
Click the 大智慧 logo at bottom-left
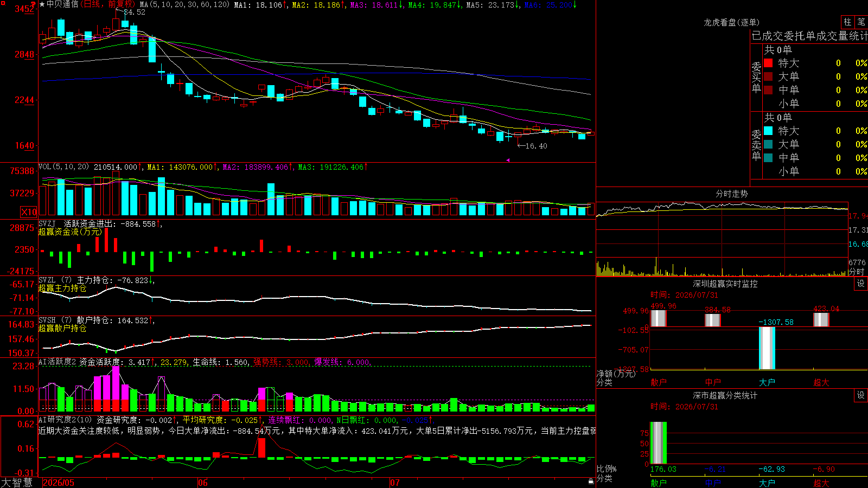point(17,483)
